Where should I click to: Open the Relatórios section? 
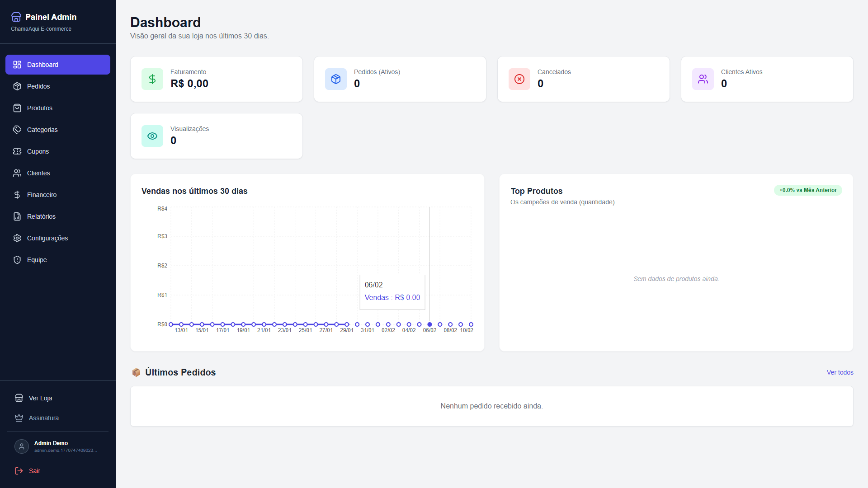[x=41, y=216]
